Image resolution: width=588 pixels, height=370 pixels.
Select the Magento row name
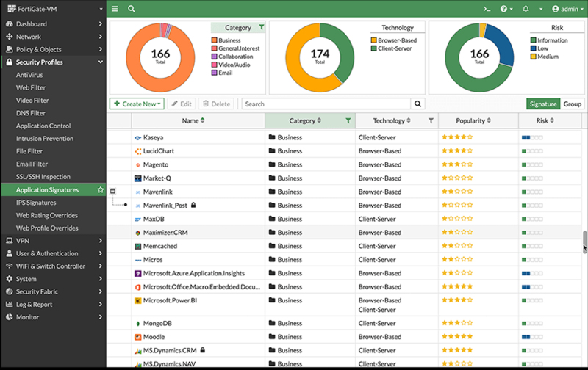[x=156, y=164]
